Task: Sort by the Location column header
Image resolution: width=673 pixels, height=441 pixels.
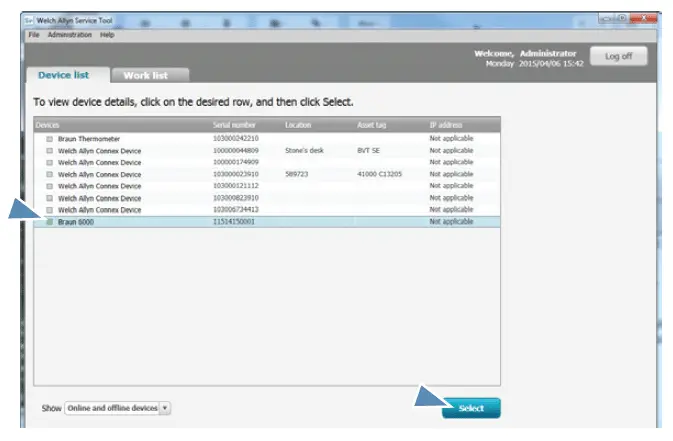Action: pos(298,125)
